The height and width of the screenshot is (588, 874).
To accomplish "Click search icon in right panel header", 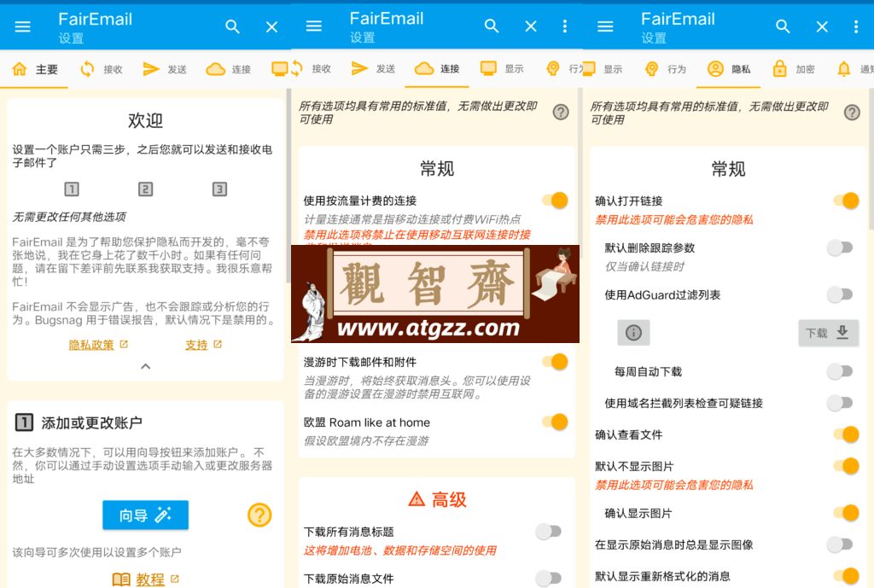I will [x=783, y=26].
